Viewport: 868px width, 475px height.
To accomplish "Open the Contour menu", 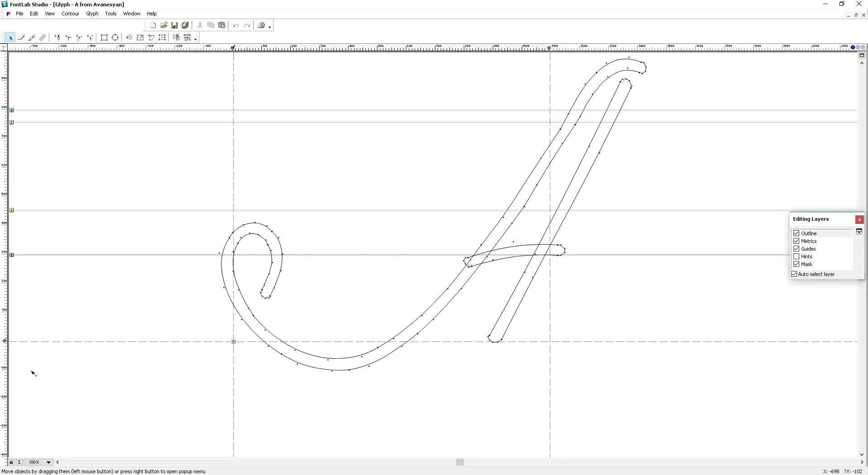I will point(71,14).
